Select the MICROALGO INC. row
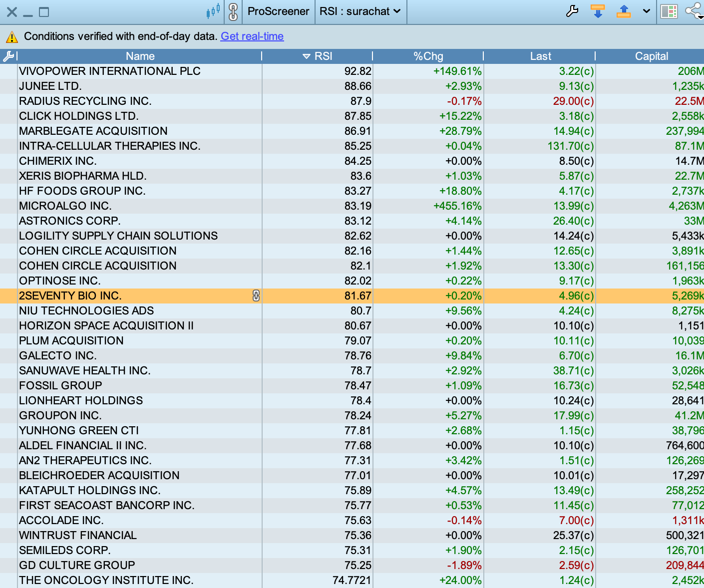The image size is (704, 588). pos(352,206)
